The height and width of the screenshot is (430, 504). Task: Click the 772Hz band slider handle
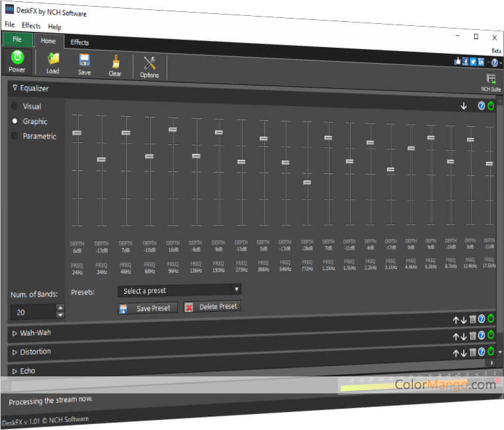click(307, 182)
